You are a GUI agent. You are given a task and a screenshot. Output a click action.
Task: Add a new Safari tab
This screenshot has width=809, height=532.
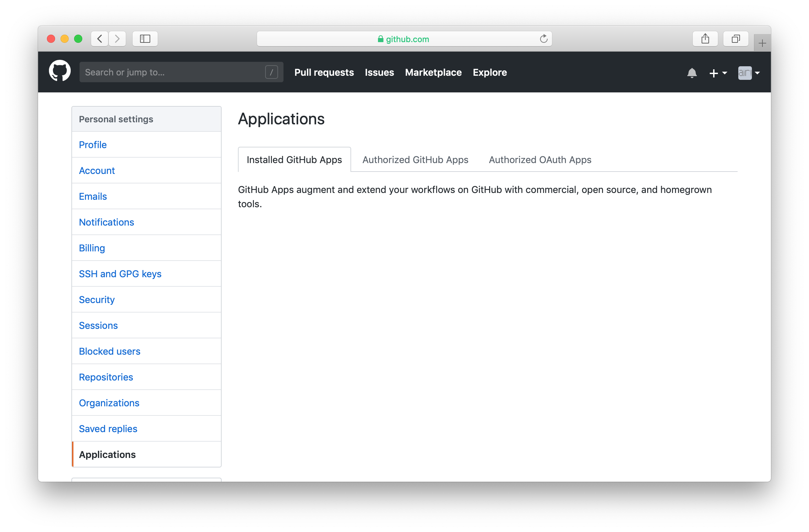point(762,43)
